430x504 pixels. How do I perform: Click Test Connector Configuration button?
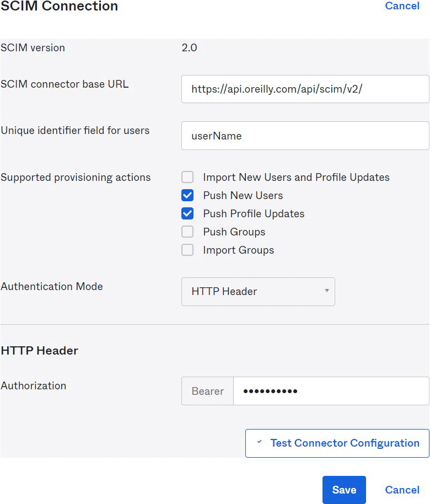click(337, 443)
